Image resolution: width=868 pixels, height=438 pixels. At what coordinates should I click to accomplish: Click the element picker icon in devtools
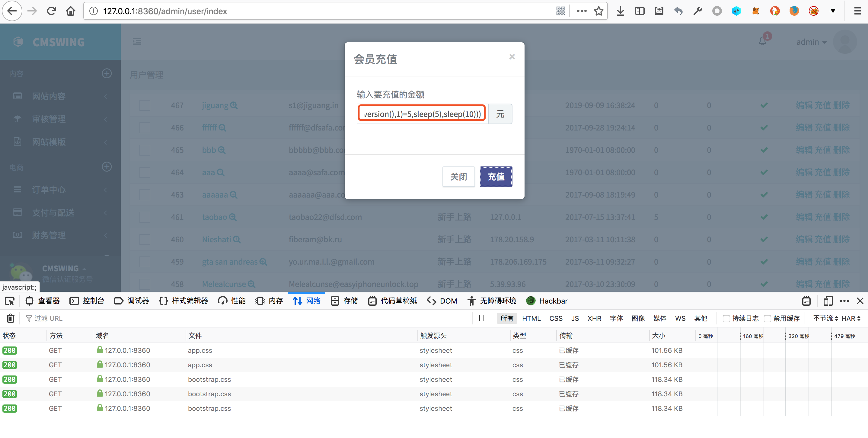coord(10,301)
